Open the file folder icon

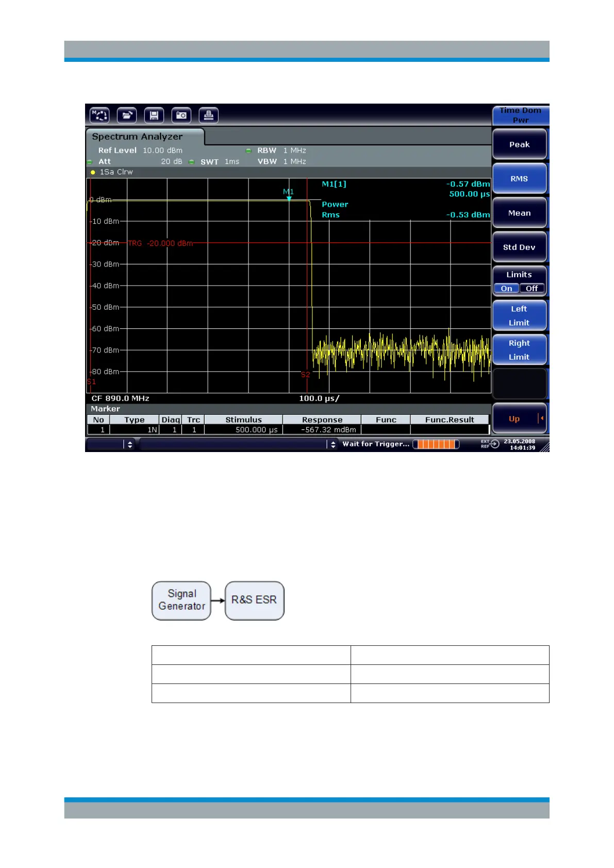pos(127,115)
